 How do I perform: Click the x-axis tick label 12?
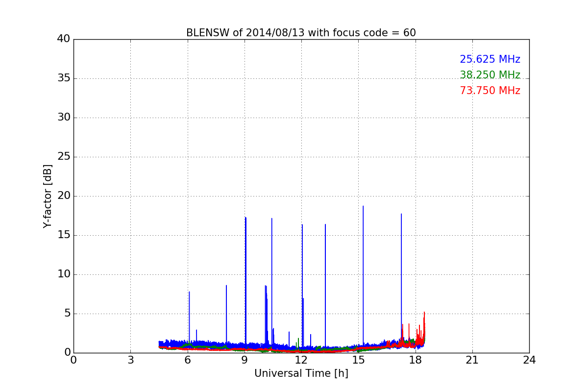[x=301, y=360]
